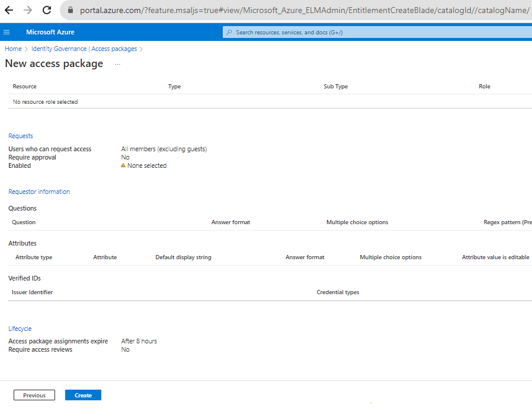
Task: Open the ellipsis menu next to New access package
Action: tap(117, 64)
